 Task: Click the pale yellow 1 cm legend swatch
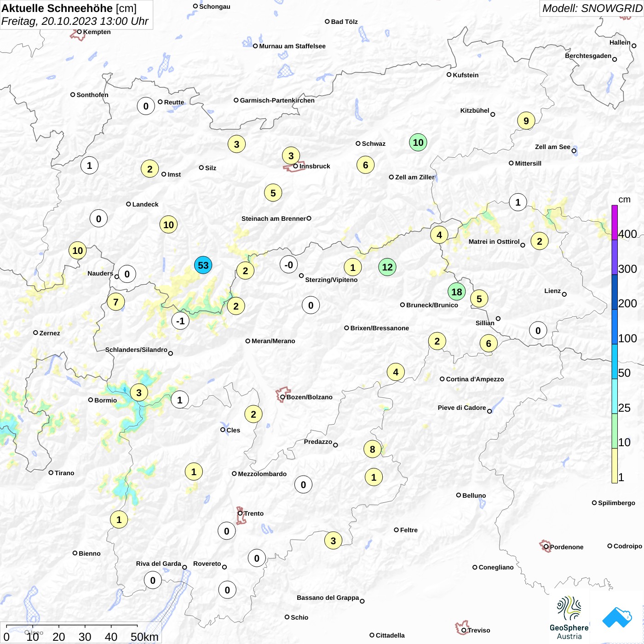[615, 466]
